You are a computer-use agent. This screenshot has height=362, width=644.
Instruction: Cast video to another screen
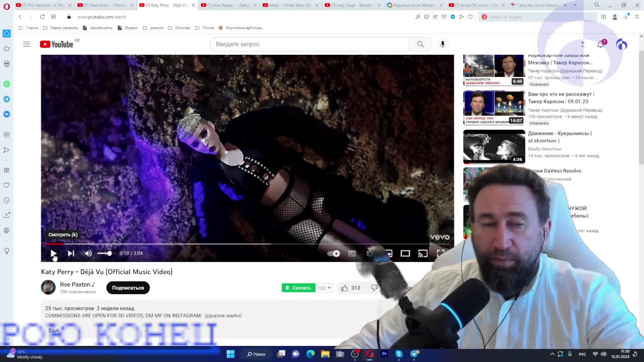point(423,253)
